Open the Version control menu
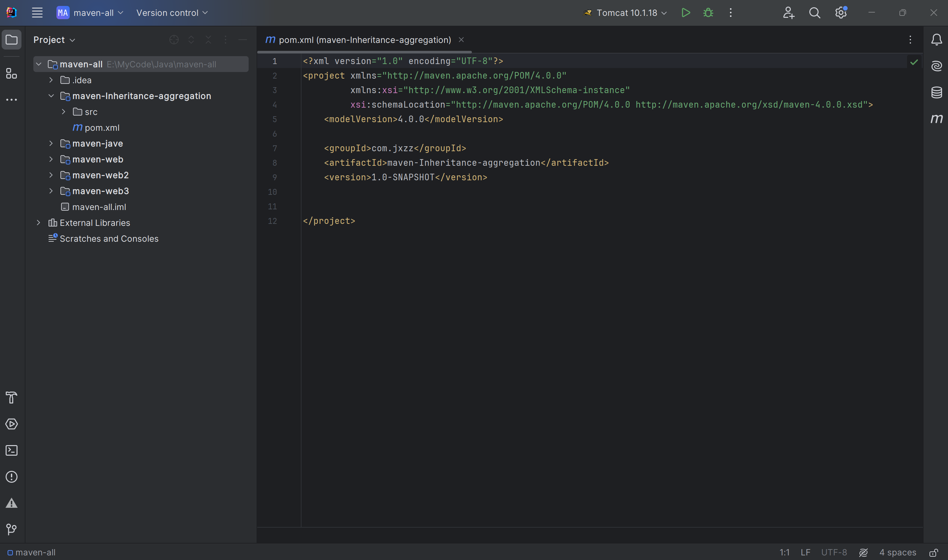This screenshot has width=948, height=560. 172,13
